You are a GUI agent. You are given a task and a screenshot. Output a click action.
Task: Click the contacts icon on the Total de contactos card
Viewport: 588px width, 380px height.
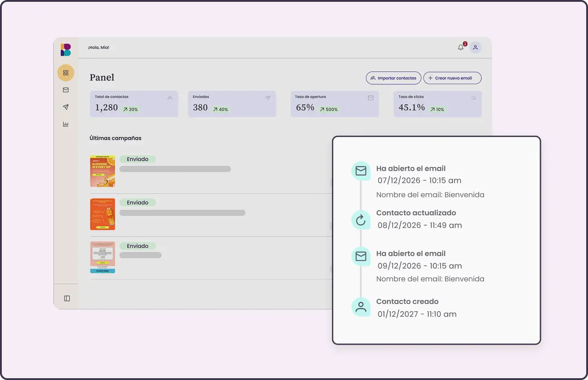[x=169, y=98]
